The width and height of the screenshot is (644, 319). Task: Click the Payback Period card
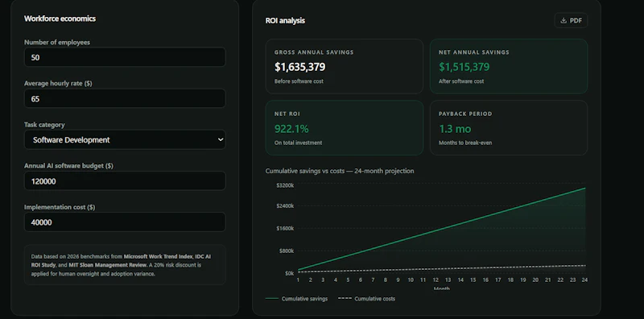point(509,128)
